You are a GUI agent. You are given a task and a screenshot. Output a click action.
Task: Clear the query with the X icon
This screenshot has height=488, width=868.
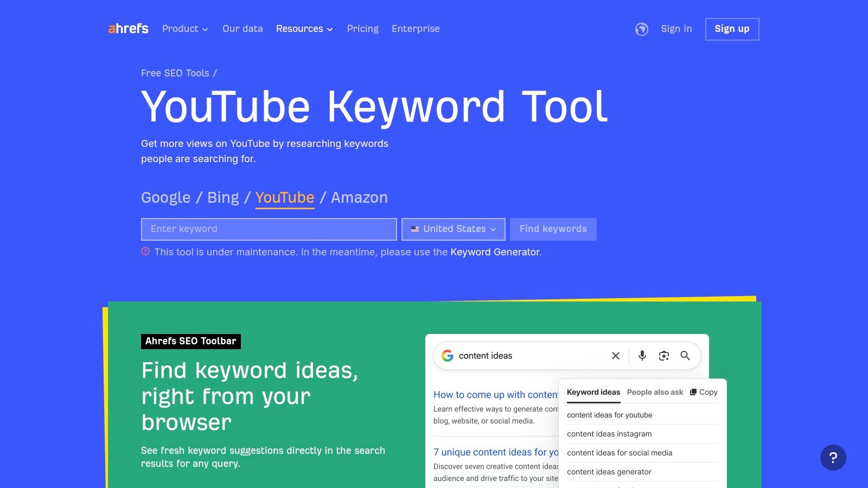pos(615,356)
